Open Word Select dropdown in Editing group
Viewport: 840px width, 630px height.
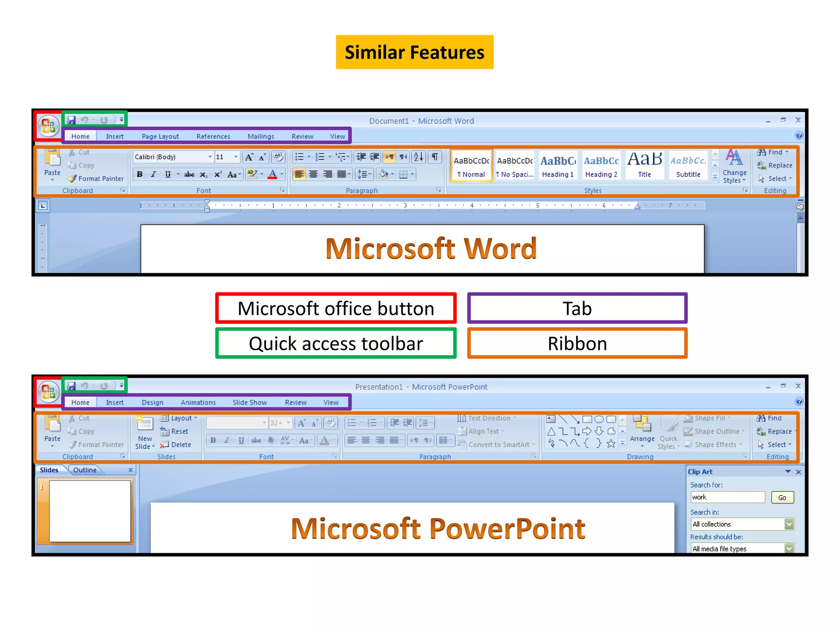[775, 178]
